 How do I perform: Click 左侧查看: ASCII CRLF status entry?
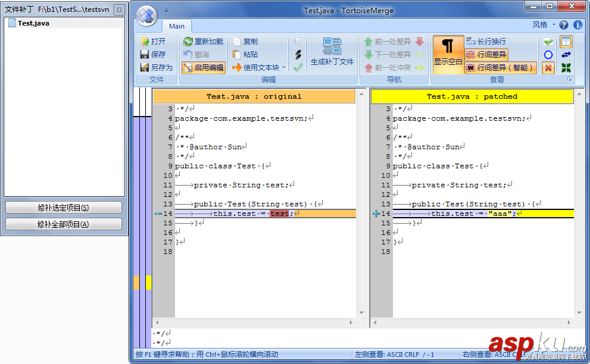394,354
